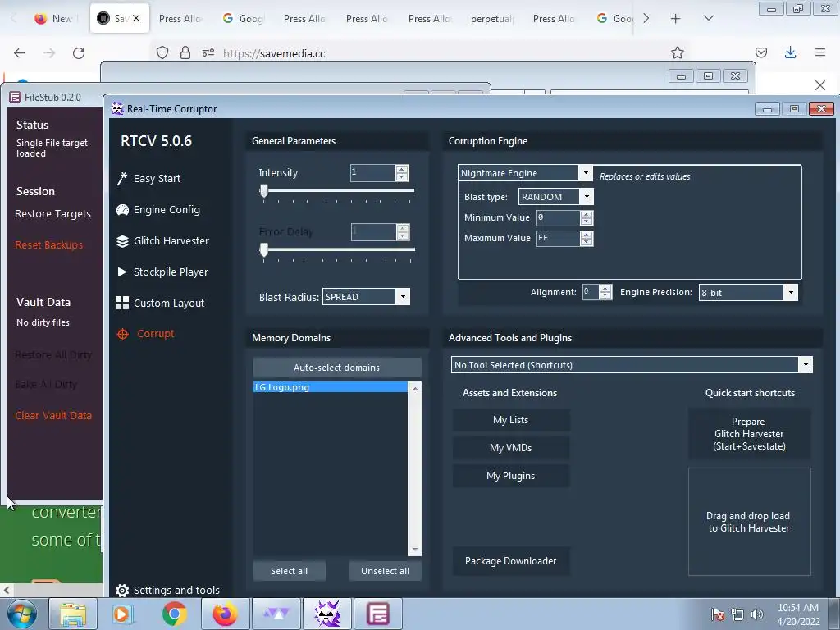Click Clear Vault Data in FileStub
Viewport: 840px width, 630px height.
pos(53,415)
